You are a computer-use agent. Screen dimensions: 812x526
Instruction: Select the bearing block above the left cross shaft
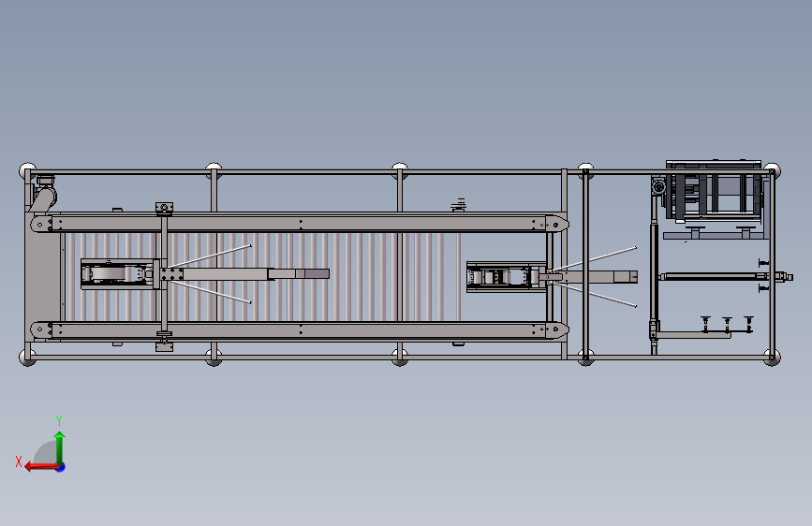[x=164, y=208]
